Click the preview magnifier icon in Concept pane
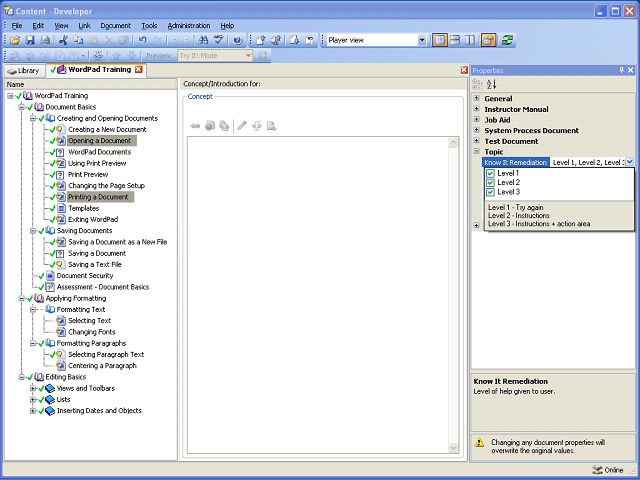This screenshot has width=640, height=480. [x=271, y=126]
